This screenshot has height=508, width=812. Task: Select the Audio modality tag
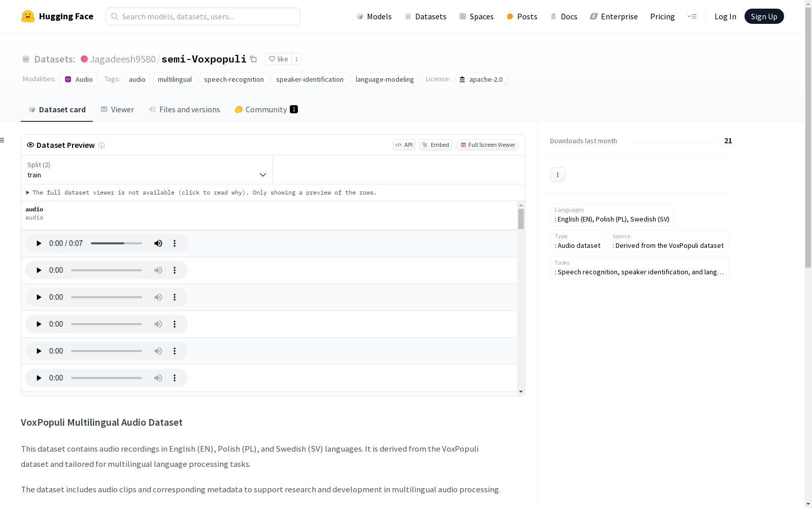[79, 79]
